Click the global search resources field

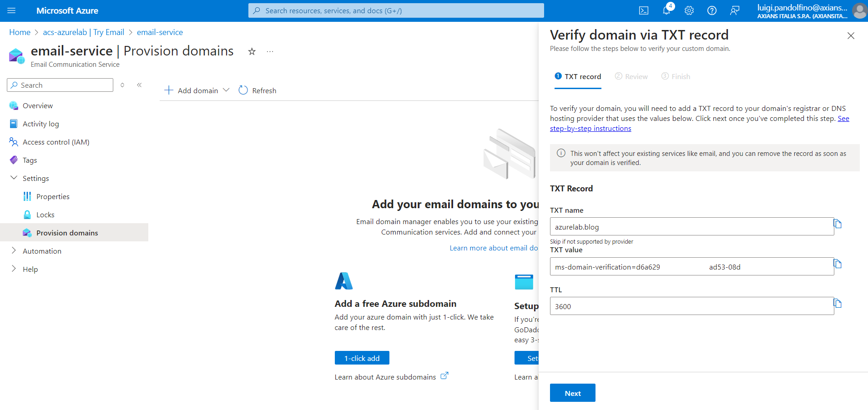[x=396, y=10]
